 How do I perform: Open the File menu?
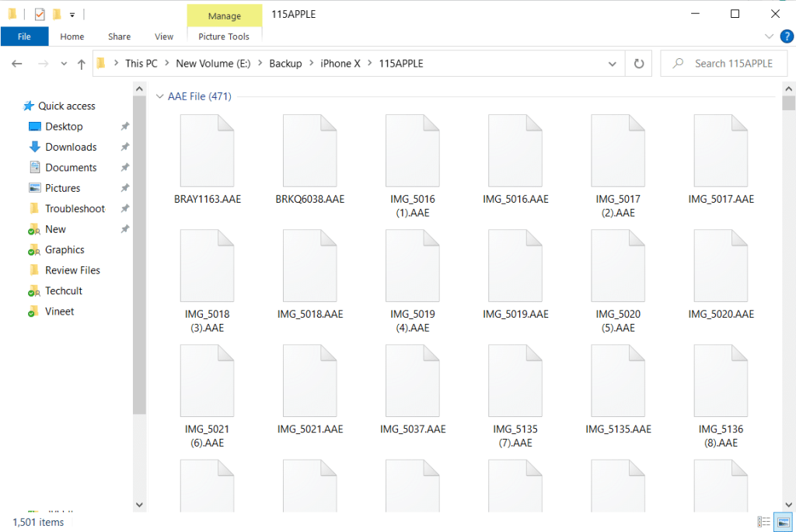click(x=24, y=37)
